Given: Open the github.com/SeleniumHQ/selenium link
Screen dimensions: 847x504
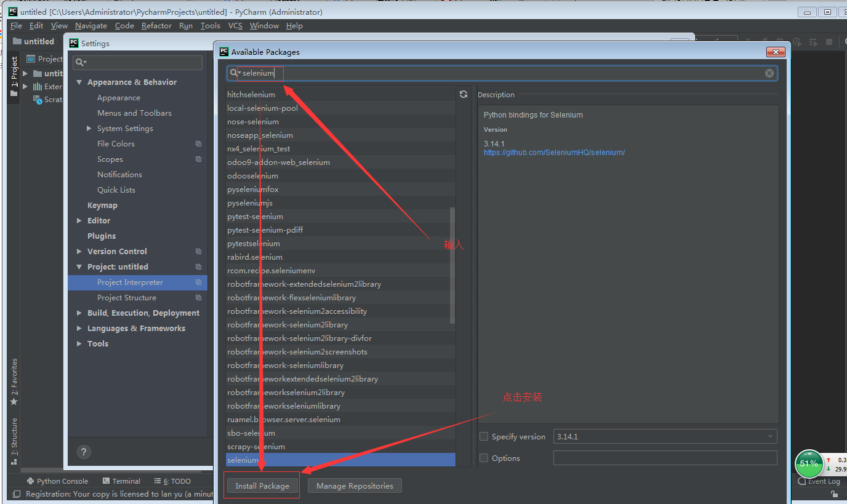Looking at the screenshot, I should (x=554, y=153).
